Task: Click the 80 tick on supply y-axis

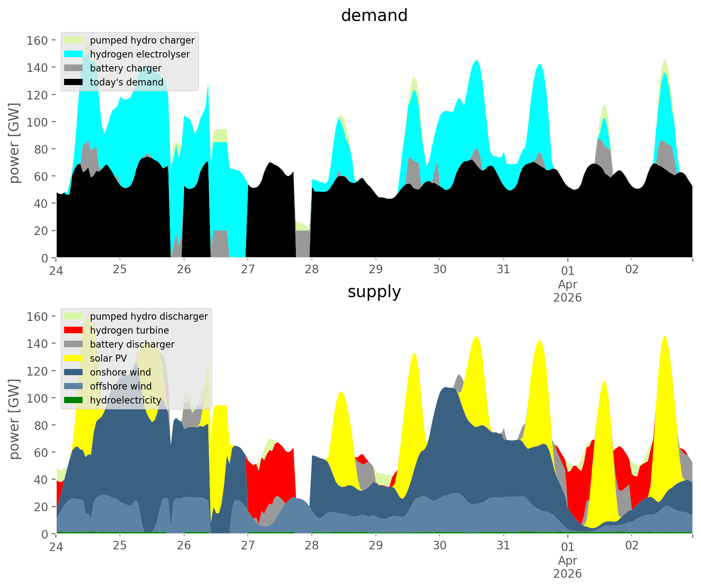Action: click(41, 425)
